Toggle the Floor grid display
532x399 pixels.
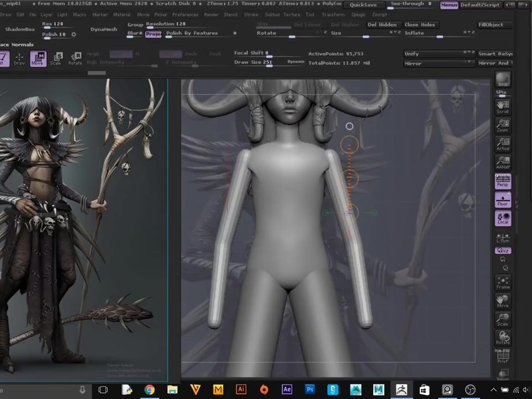503,199
